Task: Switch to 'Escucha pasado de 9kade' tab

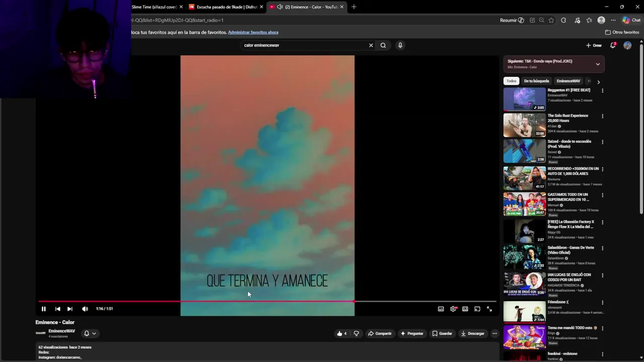Action: click(226, 7)
